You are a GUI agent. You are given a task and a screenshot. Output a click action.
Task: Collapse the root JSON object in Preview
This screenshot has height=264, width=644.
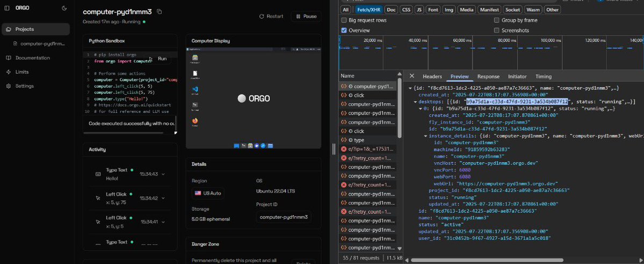pos(410,88)
